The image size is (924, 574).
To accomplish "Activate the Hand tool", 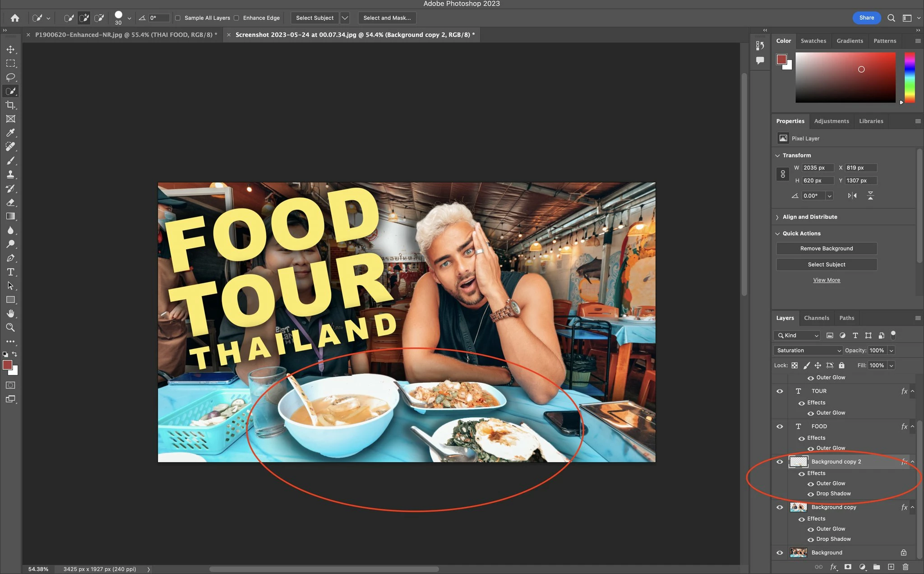I will [x=10, y=314].
